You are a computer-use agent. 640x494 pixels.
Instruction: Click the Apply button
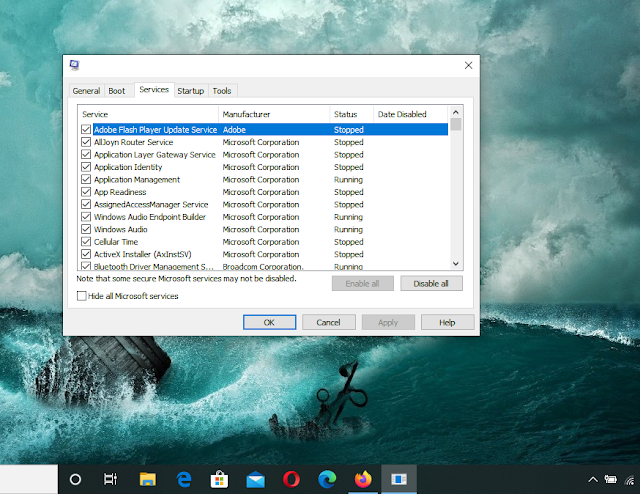click(x=388, y=322)
